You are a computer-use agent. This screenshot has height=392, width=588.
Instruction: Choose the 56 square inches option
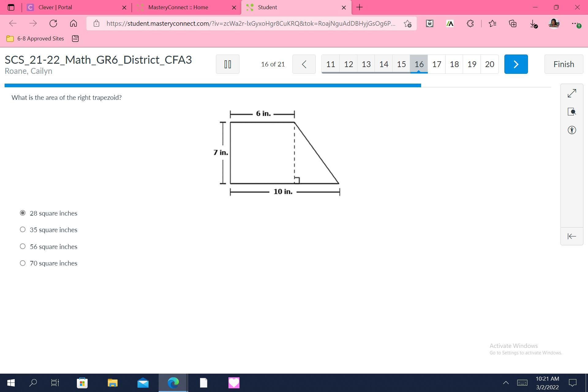pos(23,247)
